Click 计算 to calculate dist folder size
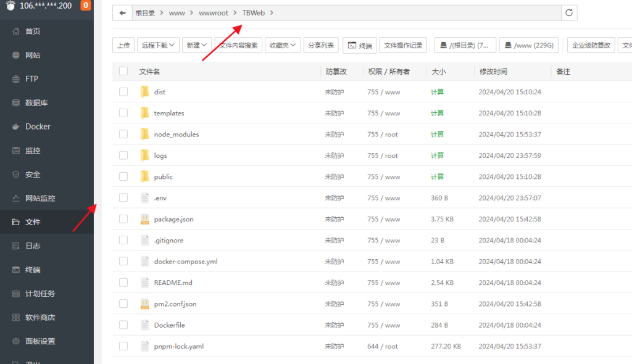This screenshot has width=632, height=364. pyautogui.click(x=436, y=91)
